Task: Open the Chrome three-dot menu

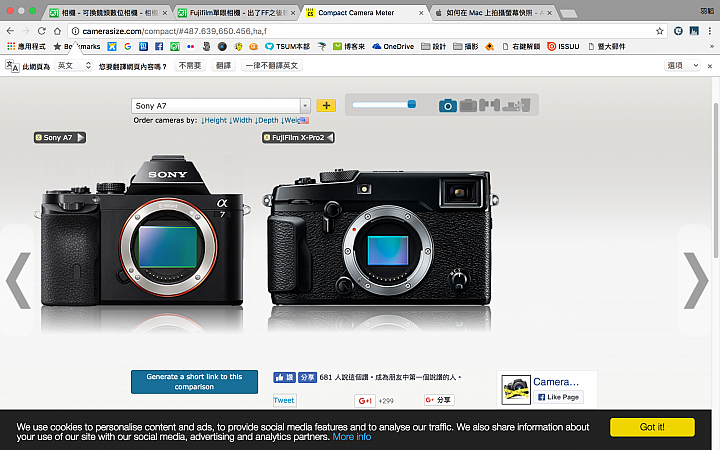Action: point(710,31)
